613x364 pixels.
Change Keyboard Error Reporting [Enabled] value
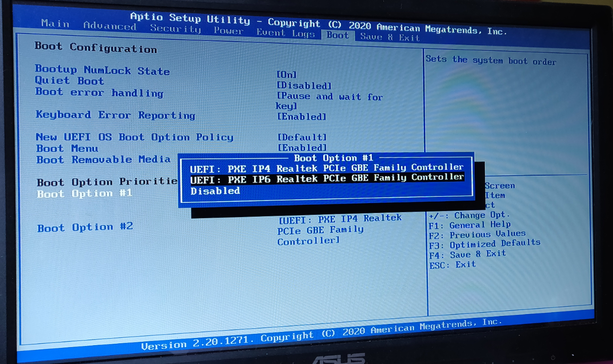point(301,116)
